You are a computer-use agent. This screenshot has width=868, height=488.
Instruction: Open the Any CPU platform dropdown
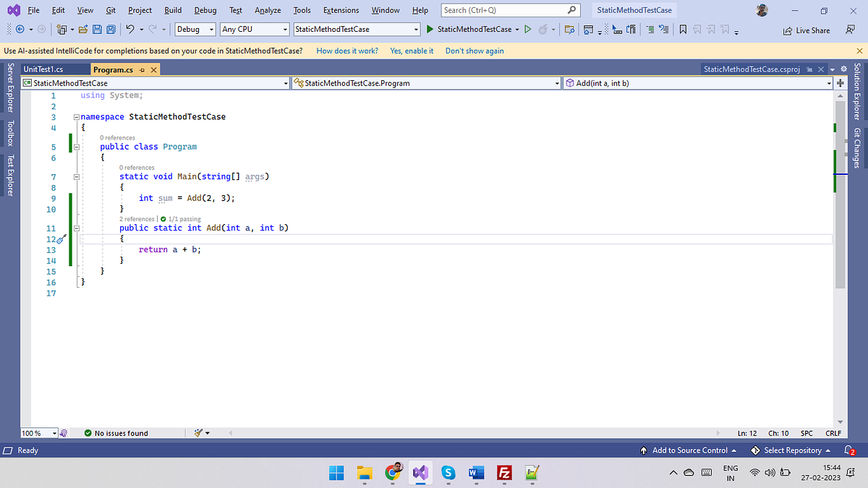point(253,30)
